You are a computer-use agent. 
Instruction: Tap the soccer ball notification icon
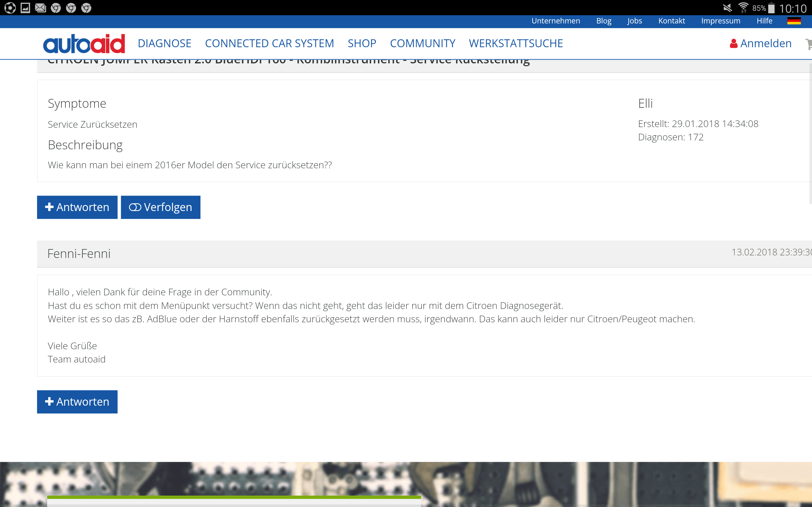[x=10, y=8]
